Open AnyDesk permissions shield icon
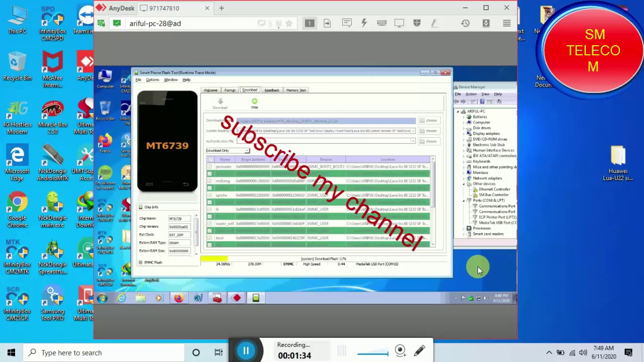Image resolution: width=644 pixels, height=362 pixels. point(417,23)
